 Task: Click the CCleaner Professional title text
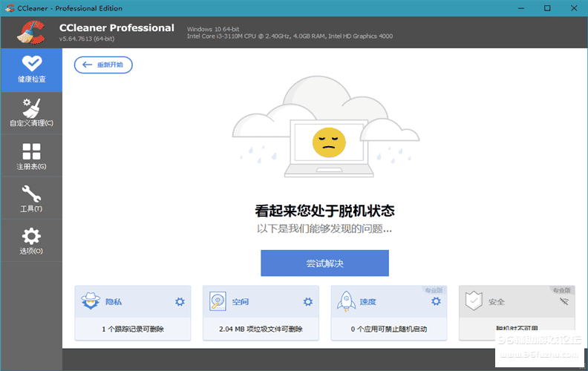click(117, 27)
